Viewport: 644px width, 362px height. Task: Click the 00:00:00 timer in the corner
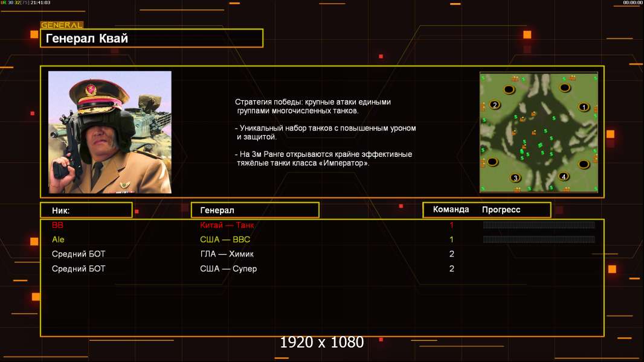pyautogui.click(x=633, y=2)
